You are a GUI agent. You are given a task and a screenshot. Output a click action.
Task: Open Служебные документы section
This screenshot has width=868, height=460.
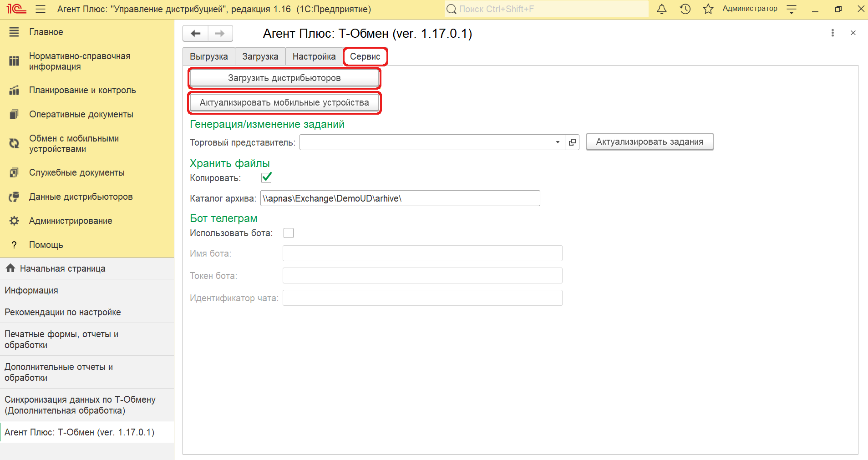coord(77,172)
